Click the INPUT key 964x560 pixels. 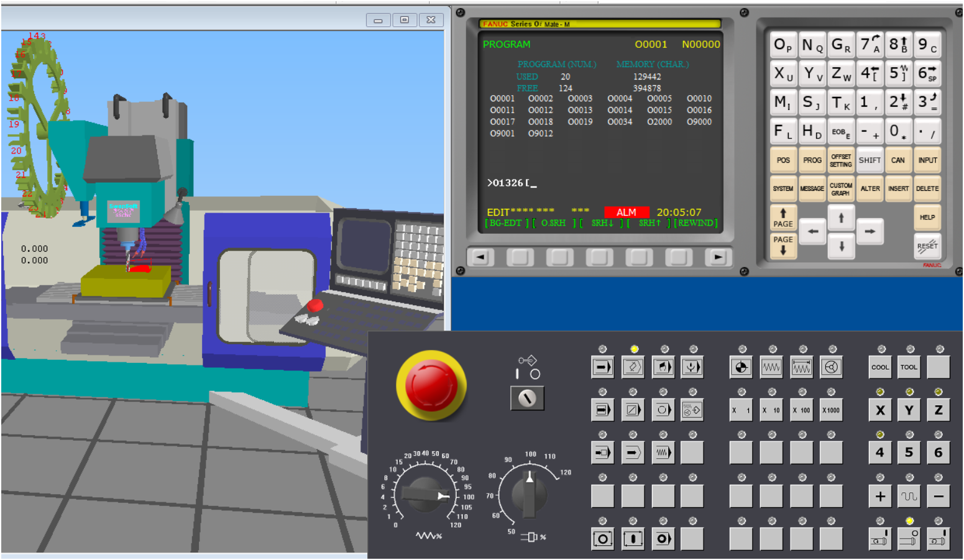[x=927, y=160]
